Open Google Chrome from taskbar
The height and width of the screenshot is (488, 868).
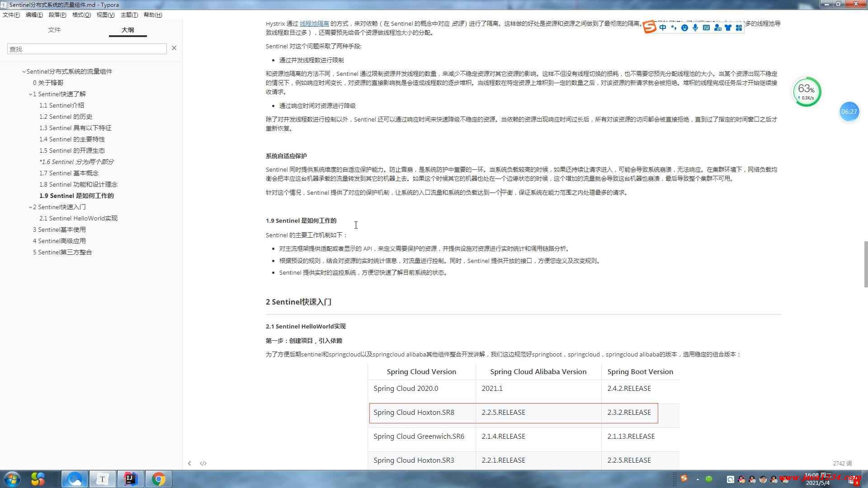pyautogui.click(x=158, y=479)
